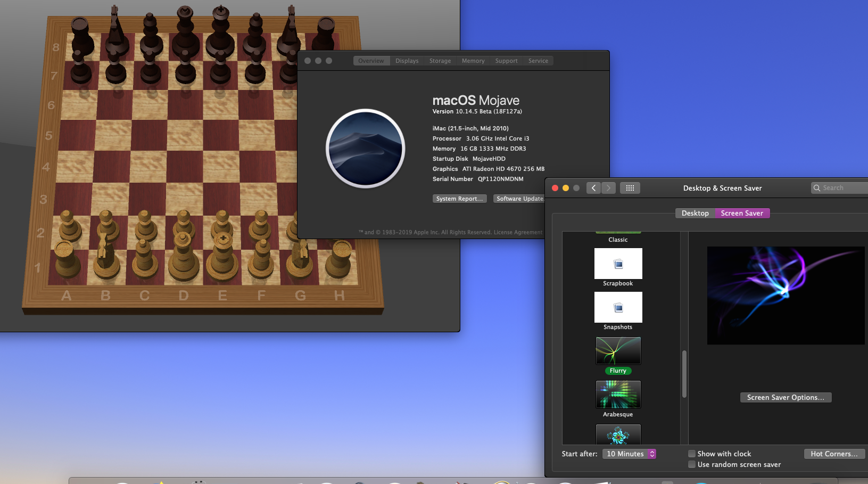Pick the white pawn on C2
This screenshot has width=868, height=484.
pos(145,226)
